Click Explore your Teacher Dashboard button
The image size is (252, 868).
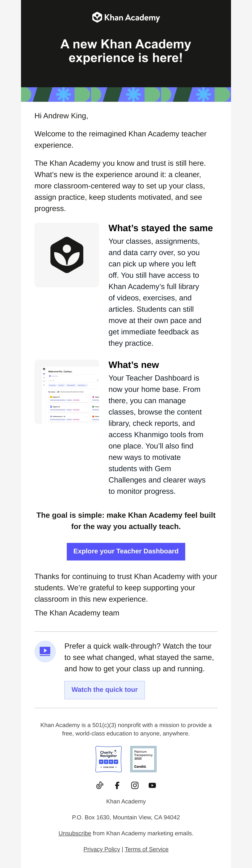(x=126, y=552)
